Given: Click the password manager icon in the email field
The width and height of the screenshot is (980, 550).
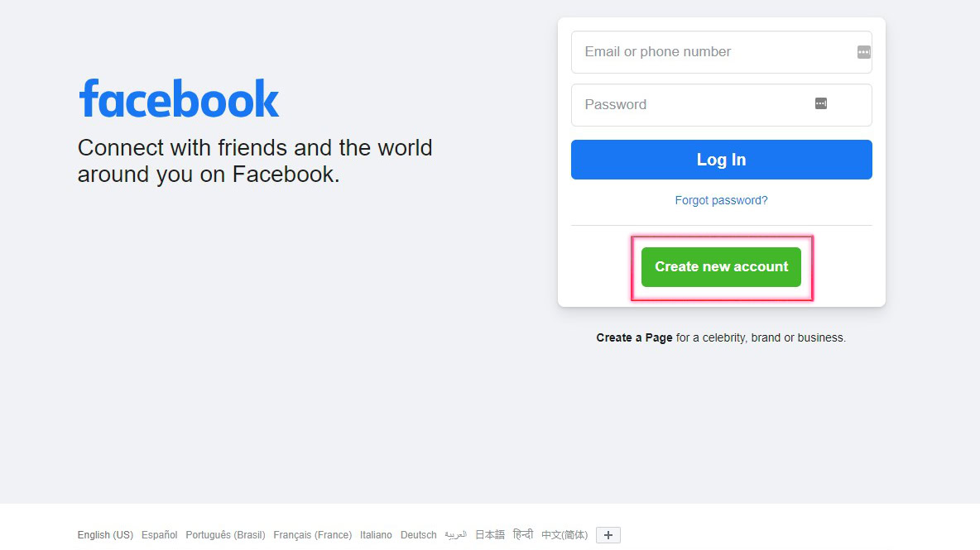Looking at the screenshot, I should click(863, 52).
